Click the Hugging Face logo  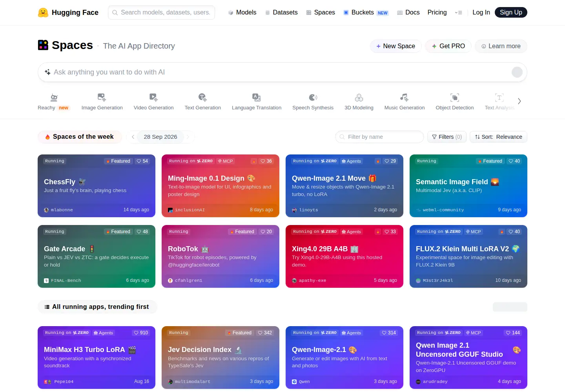click(43, 13)
